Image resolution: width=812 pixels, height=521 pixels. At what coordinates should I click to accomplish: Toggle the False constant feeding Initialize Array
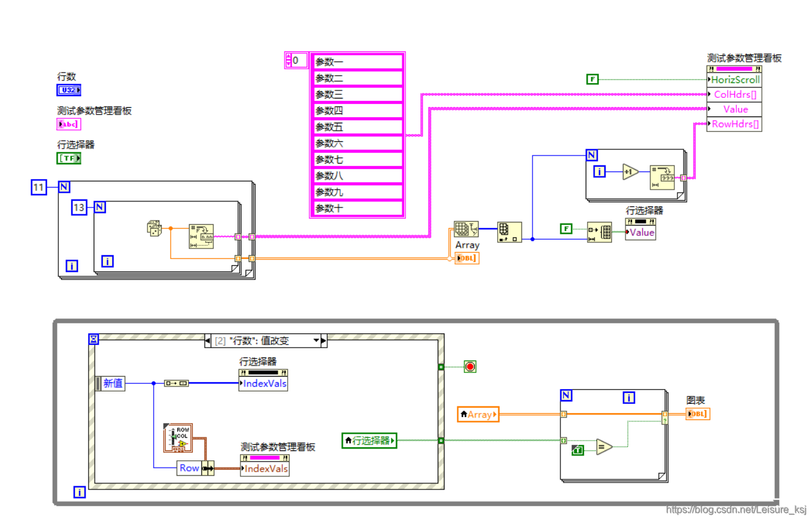tap(565, 229)
